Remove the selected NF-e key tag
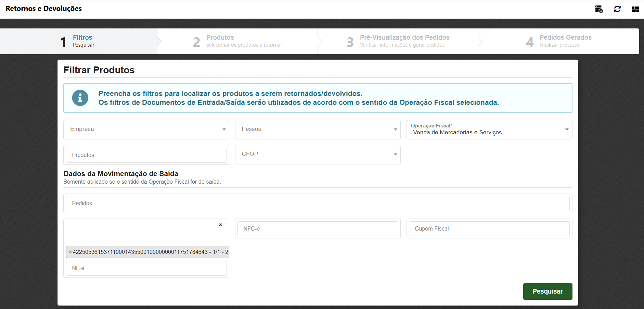Image resolution: width=644 pixels, height=309 pixels. 70,252
